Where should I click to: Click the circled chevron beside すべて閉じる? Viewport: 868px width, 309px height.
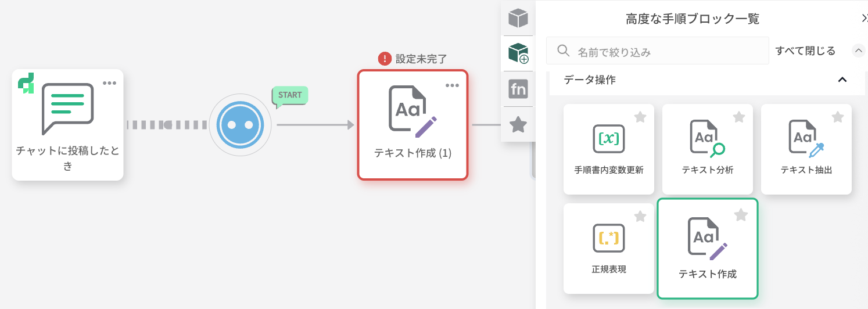858,51
